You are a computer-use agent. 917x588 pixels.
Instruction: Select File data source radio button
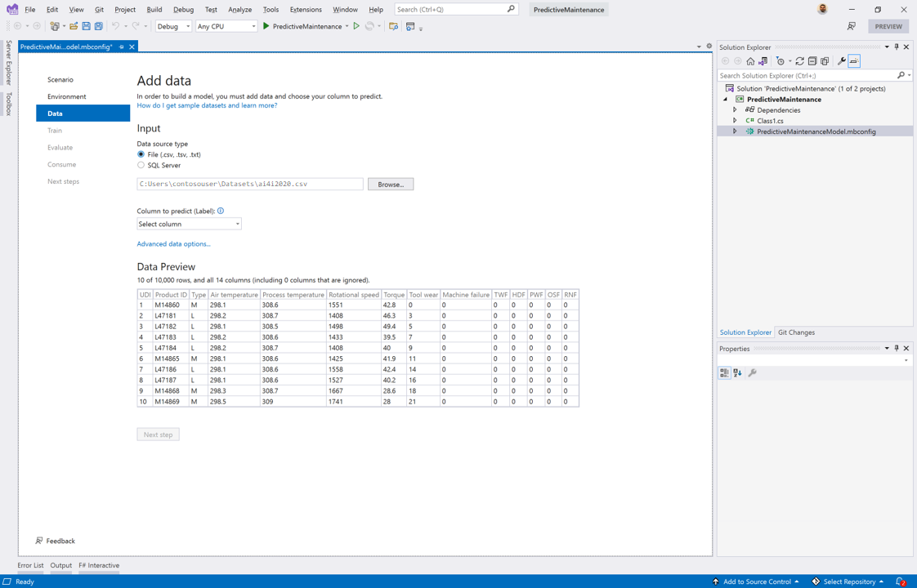click(x=141, y=154)
